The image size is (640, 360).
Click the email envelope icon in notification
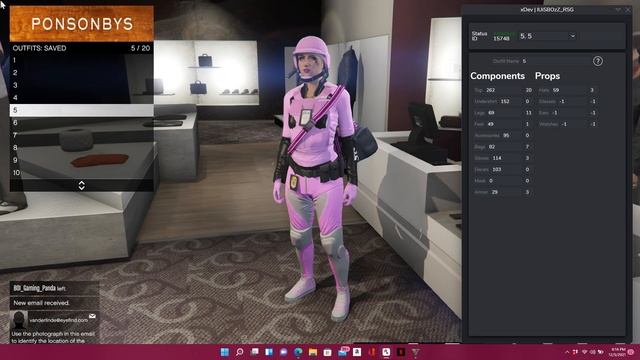coord(93,316)
